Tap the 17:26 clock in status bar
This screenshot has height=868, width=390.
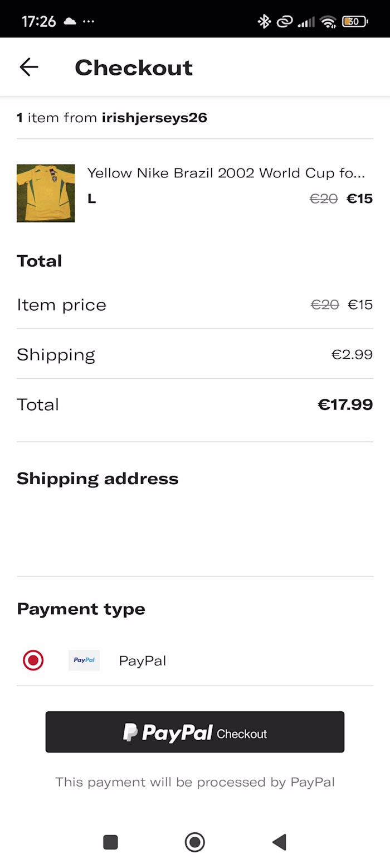(x=38, y=21)
